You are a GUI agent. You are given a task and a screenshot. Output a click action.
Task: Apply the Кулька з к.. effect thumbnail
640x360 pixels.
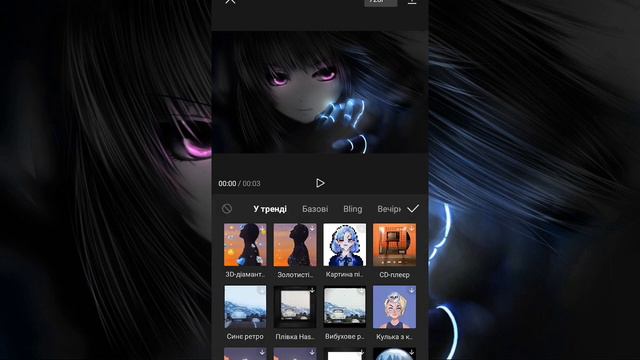coord(394,307)
